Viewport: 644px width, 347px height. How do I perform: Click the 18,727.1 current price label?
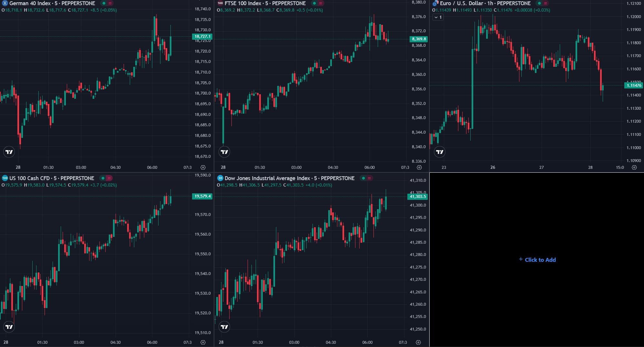click(x=202, y=36)
